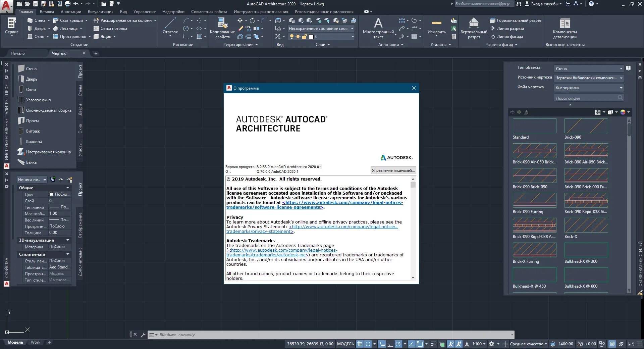Screen dimensions: 644x349
Task: Click Управление лицензией button
Action: [x=393, y=170]
